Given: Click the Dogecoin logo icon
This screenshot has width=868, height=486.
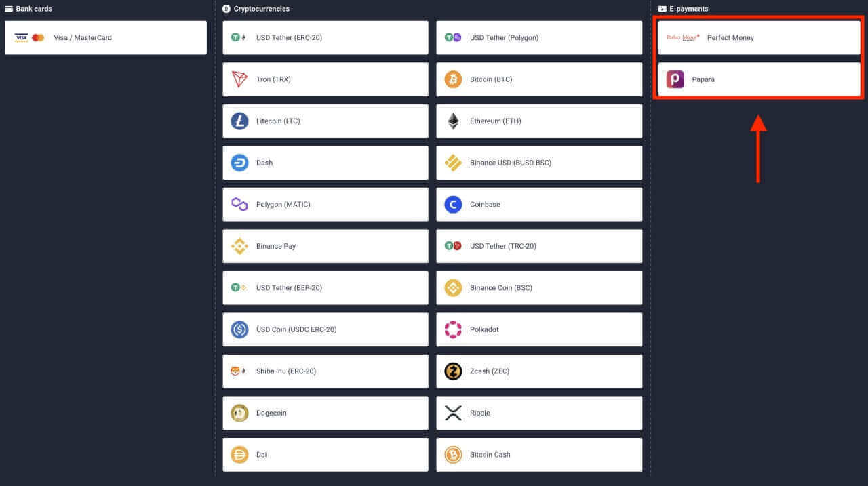Looking at the screenshot, I should pos(239,413).
